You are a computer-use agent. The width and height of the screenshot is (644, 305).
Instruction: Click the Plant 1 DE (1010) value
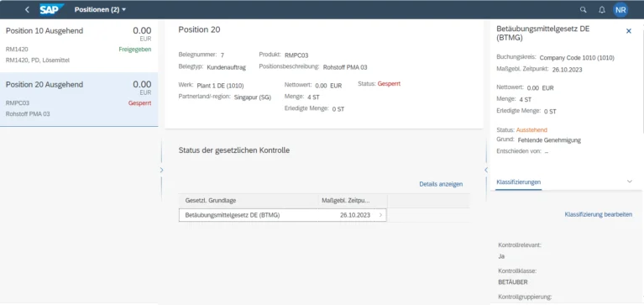[x=220, y=86]
